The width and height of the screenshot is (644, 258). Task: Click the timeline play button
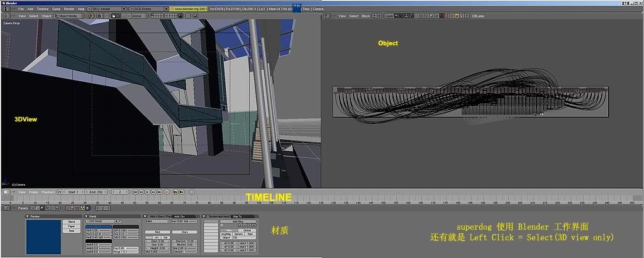[x=147, y=191]
